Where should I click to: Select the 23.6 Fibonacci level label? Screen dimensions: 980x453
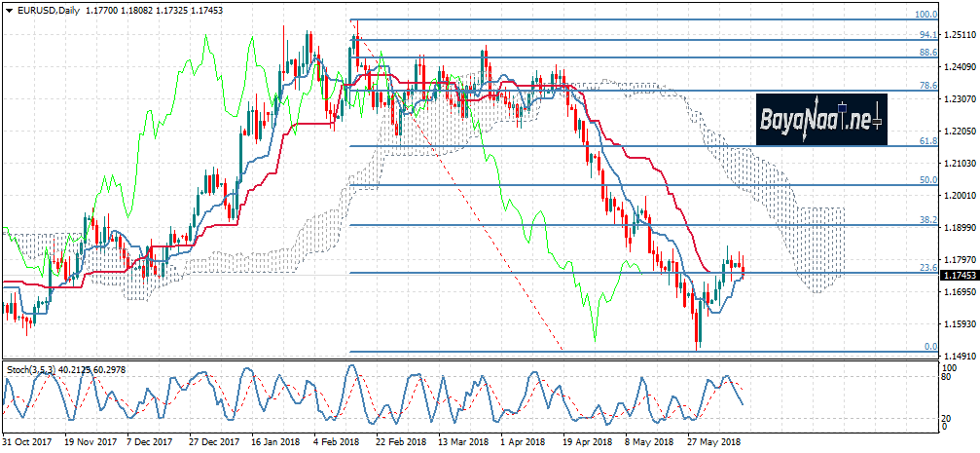[927, 268]
